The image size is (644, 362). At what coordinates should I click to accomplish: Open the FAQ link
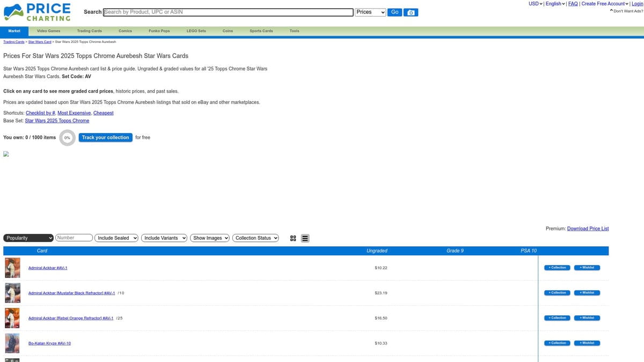573,4
